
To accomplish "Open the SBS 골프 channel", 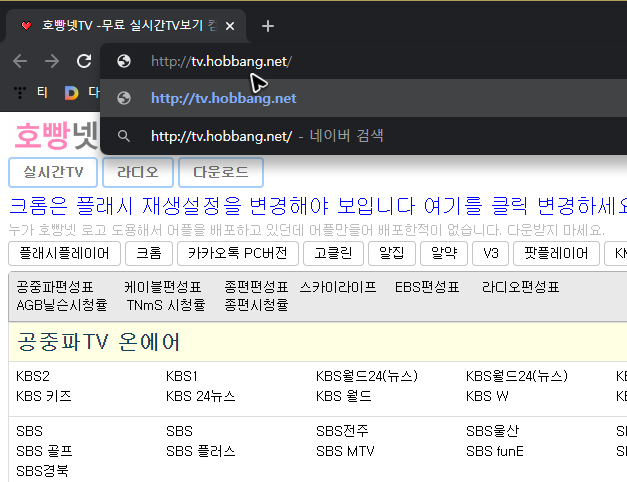I will [44, 451].
